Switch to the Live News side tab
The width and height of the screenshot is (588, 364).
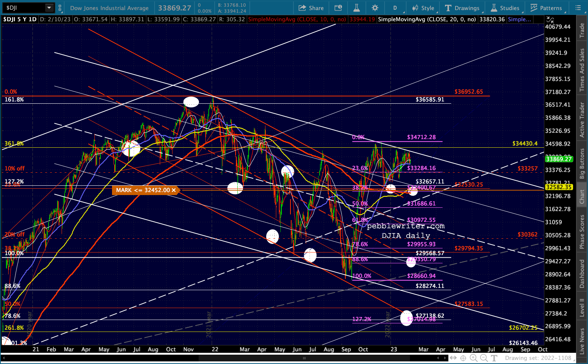[582, 341]
